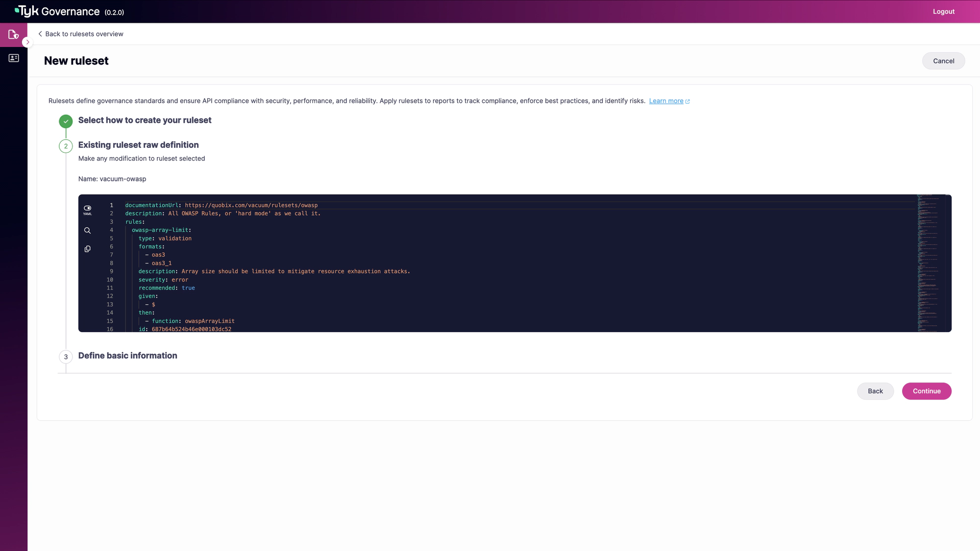Copy ruleset definition using copy icon

87,249
